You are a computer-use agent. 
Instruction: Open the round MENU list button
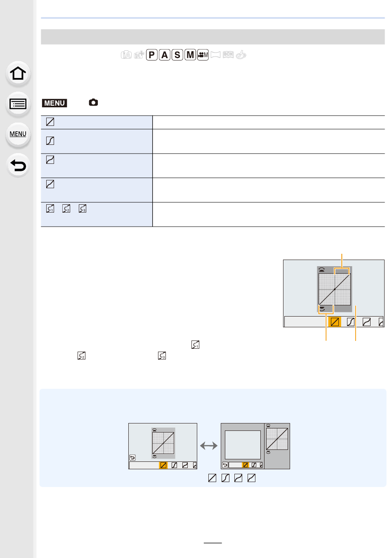(x=18, y=135)
